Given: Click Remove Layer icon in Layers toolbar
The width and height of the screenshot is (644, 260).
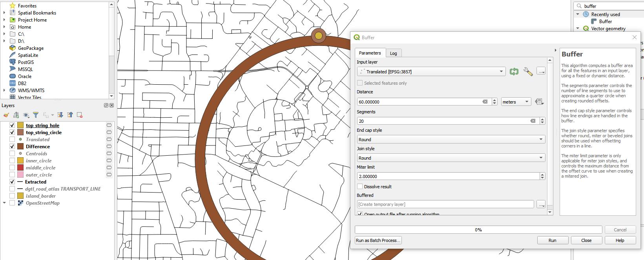Looking at the screenshot, I should (80, 115).
